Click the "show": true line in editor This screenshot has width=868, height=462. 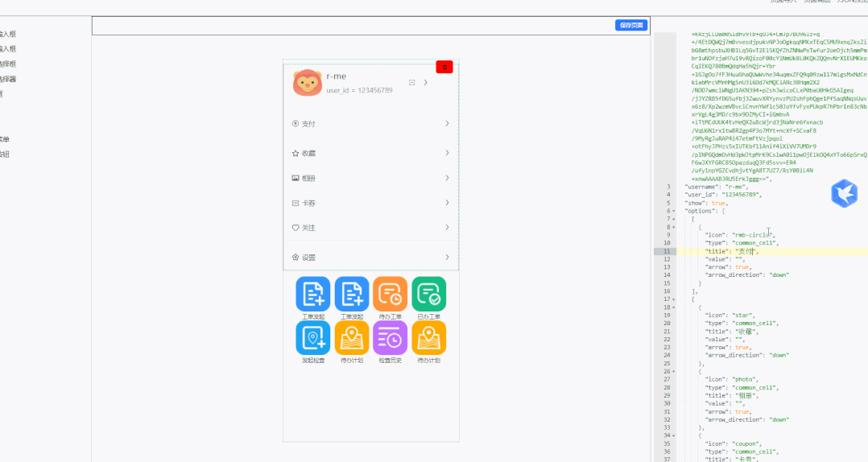706,203
